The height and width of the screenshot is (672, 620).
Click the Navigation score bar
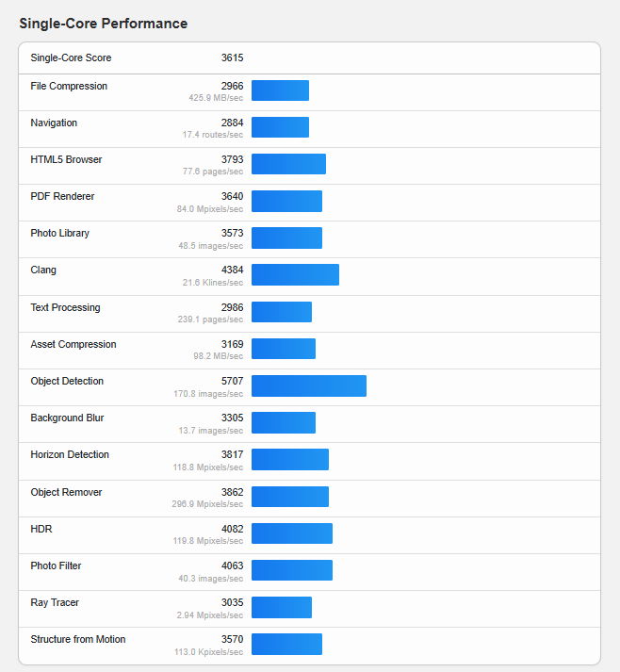tap(280, 127)
